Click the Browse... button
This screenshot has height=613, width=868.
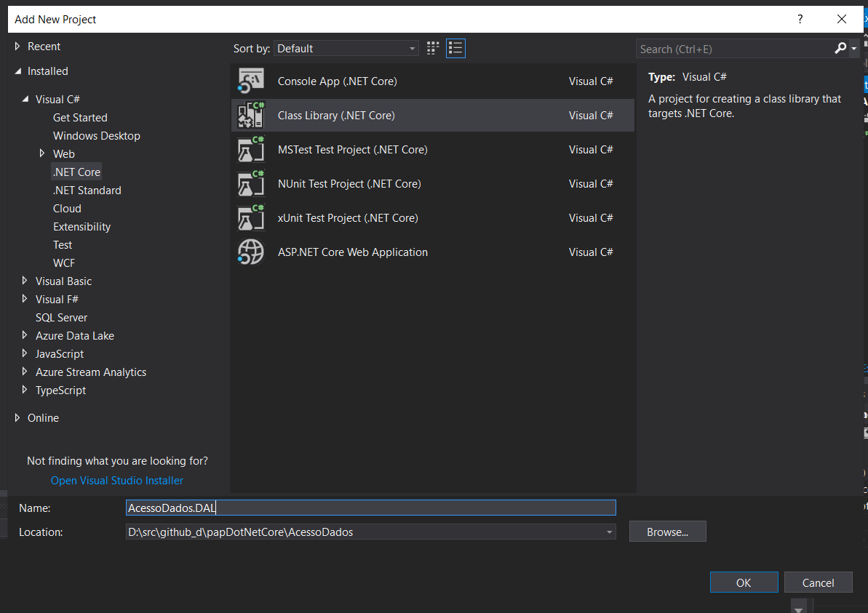(x=668, y=532)
